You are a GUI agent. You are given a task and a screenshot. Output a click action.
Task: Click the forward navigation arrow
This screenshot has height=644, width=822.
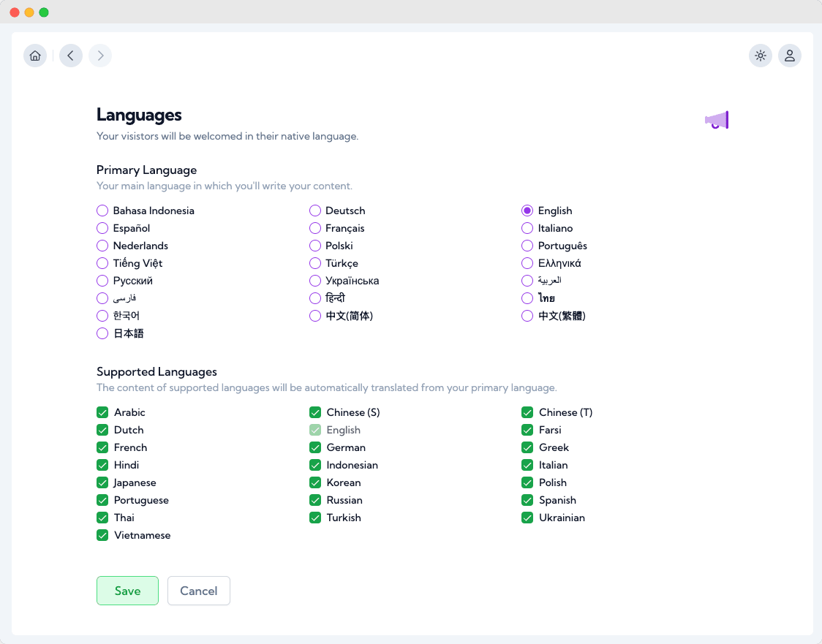(99, 56)
